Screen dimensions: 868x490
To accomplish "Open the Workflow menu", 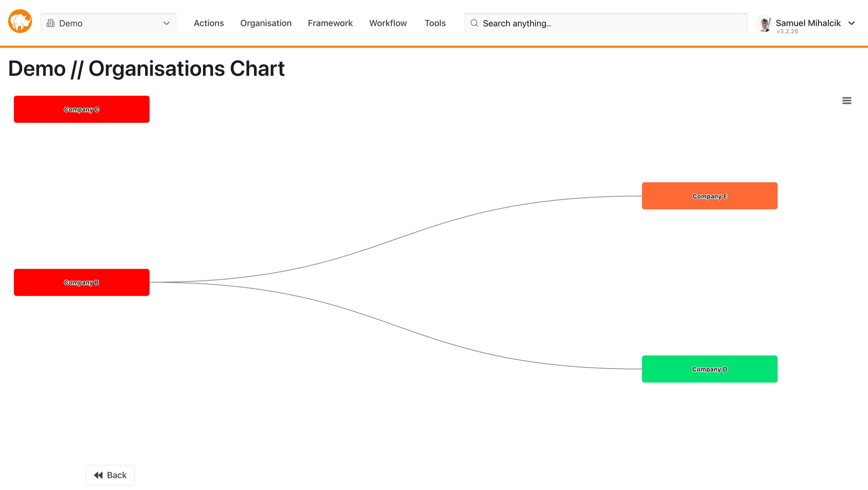I will click(388, 23).
